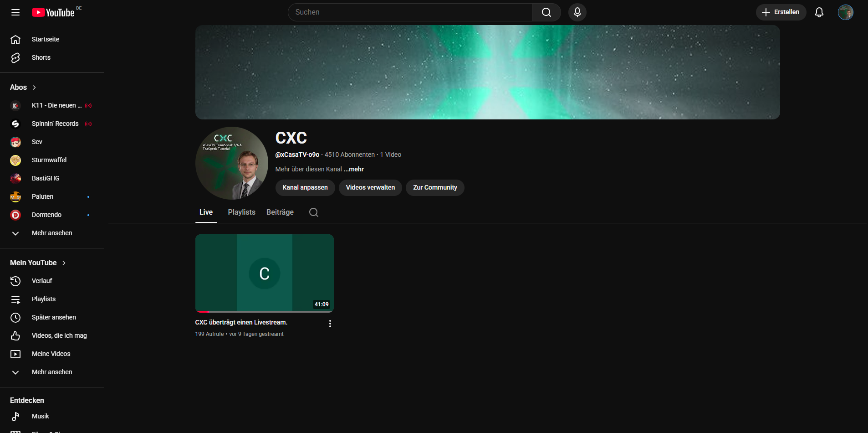Open the account avatar menu
The image size is (868, 433).
tap(845, 12)
